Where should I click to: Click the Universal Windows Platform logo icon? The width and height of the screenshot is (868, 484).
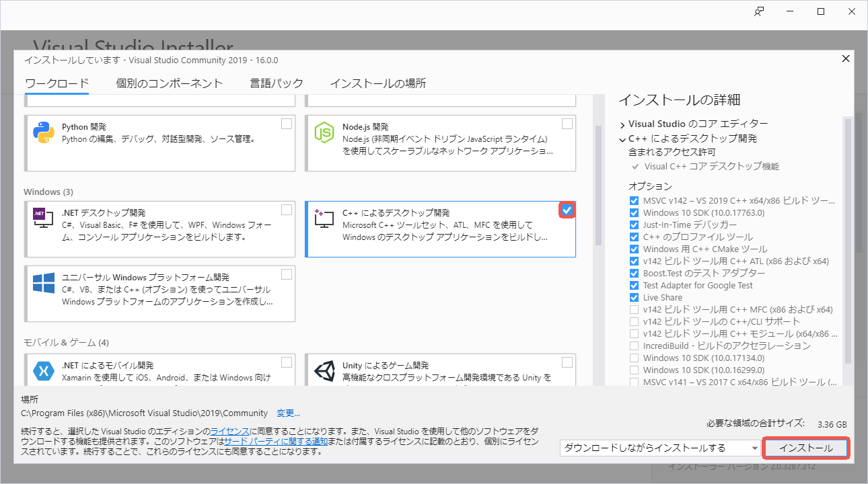tap(44, 283)
